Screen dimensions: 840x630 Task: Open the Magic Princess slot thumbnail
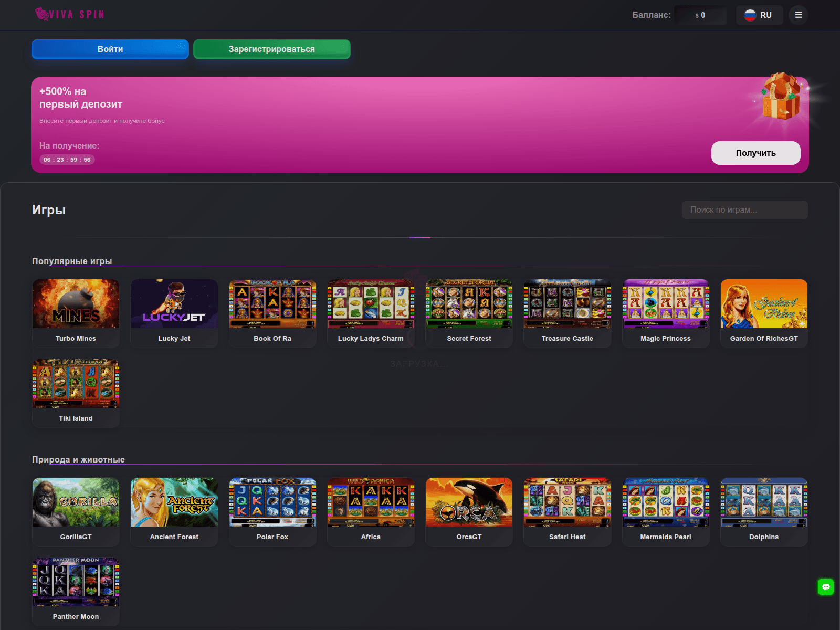(666, 304)
